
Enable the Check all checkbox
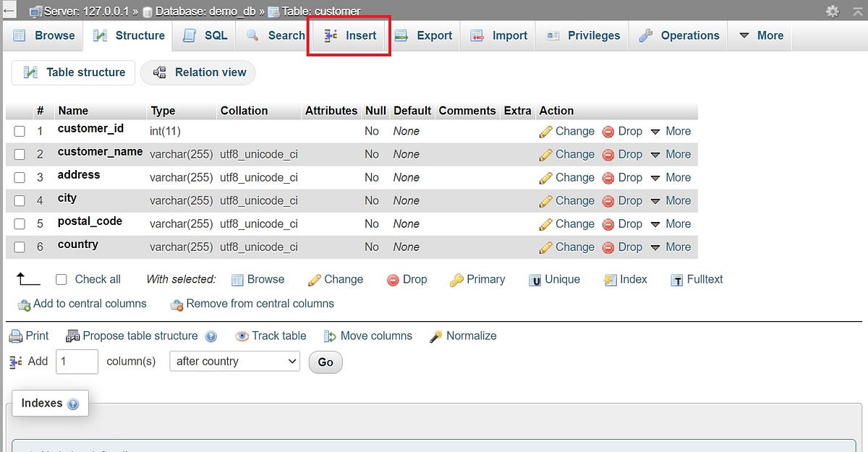click(61, 279)
